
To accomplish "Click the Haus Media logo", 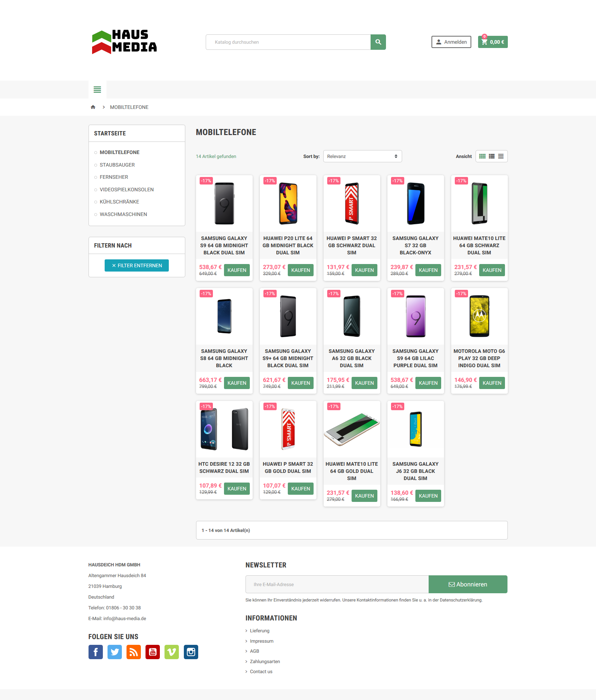I will pyautogui.click(x=124, y=42).
